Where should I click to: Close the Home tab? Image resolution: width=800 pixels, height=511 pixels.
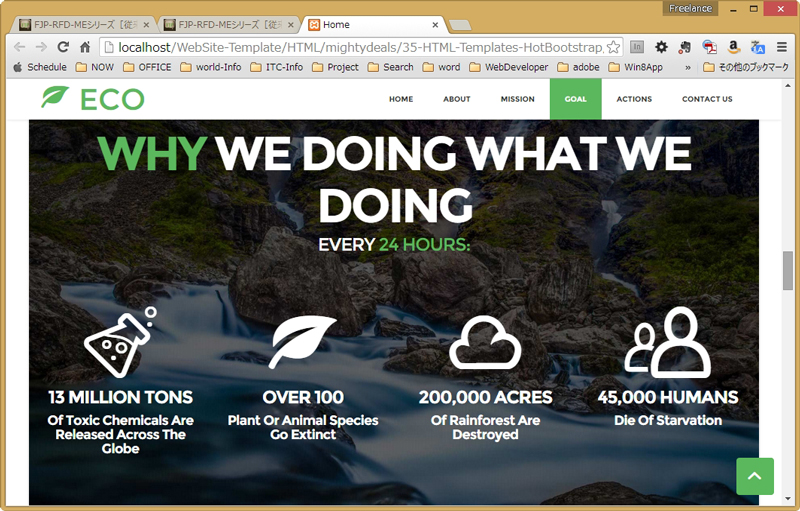(x=435, y=24)
